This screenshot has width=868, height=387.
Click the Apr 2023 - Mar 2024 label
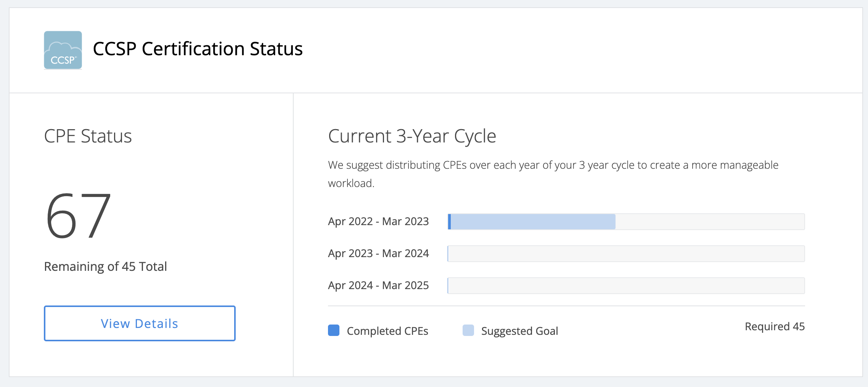tap(378, 253)
